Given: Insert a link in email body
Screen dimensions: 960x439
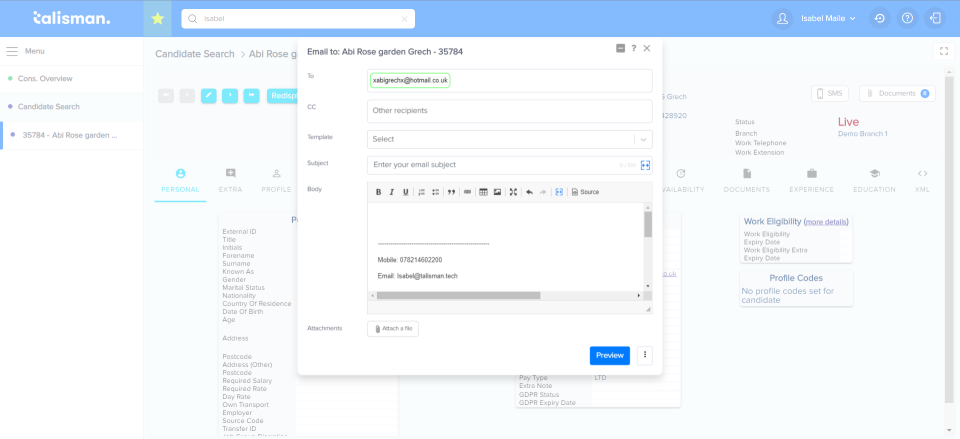Looking at the screenshot, I should click(467, 192).
